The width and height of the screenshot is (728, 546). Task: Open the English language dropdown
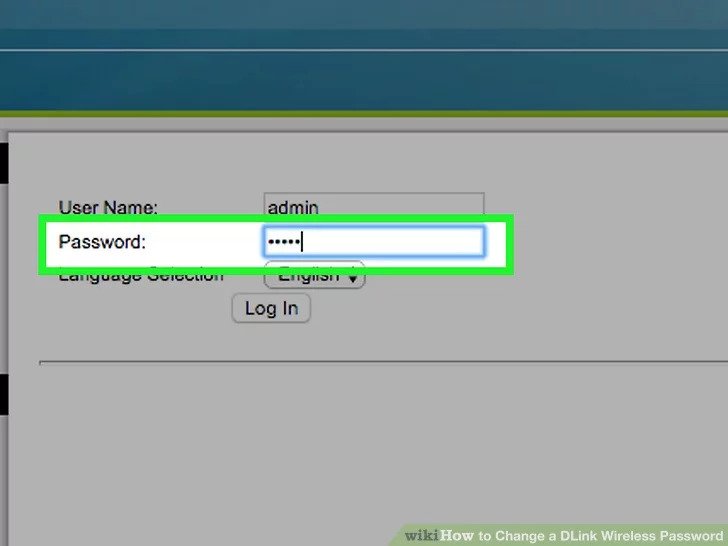[x=314, y=276]
